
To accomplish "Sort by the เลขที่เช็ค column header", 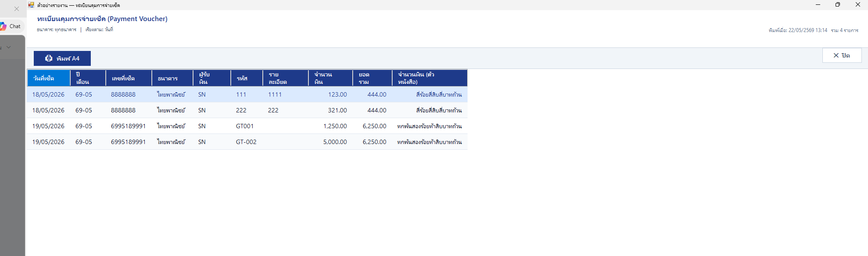I will (129, 78).
